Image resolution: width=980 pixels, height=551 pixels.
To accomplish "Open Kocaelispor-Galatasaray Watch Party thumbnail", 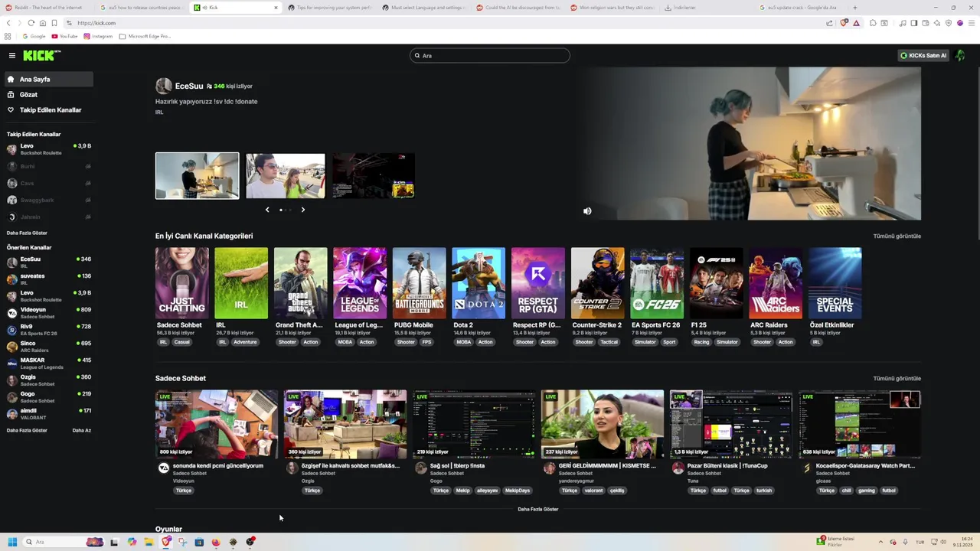I will (x=860, y=424).
